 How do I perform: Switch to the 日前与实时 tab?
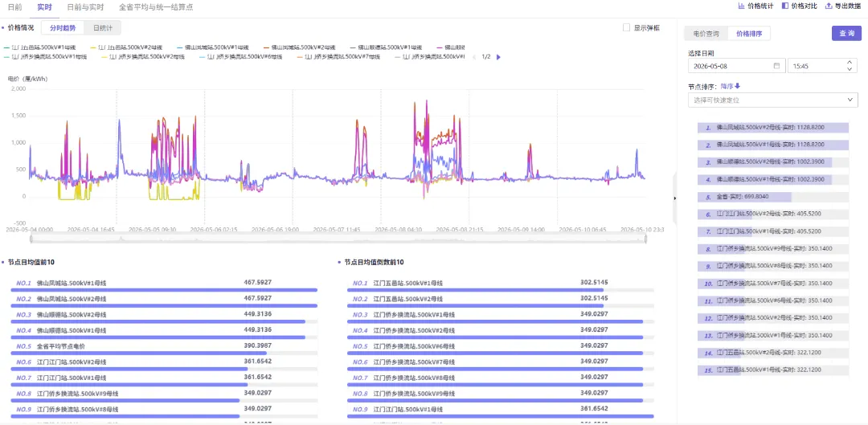tap(84, 8)
